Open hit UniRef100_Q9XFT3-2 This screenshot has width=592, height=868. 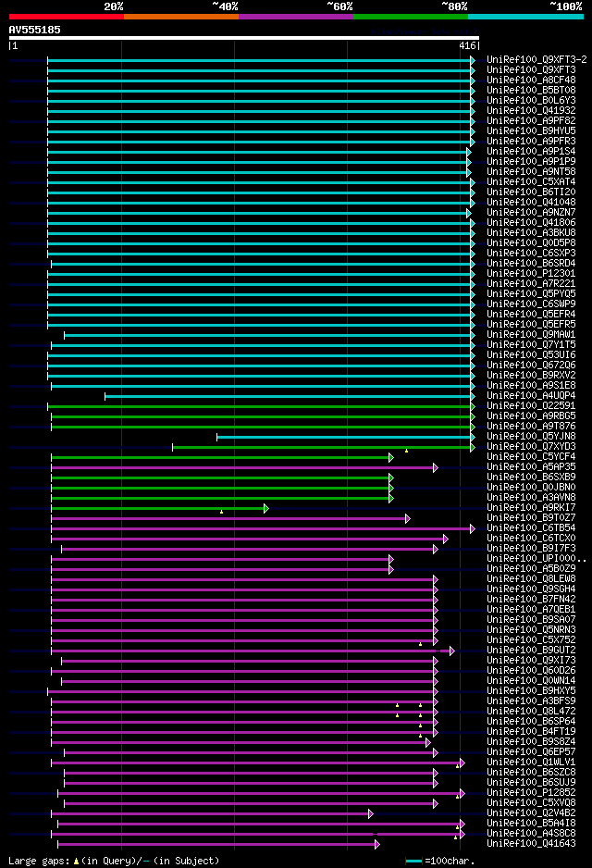pyautogui.click(x=536, y=60)
